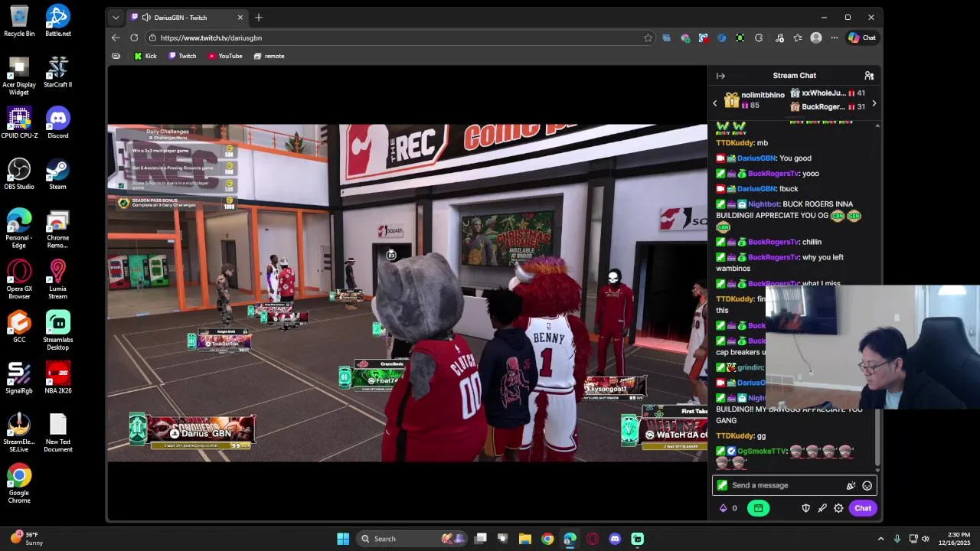Image resolution: width=980 pixels, height=551 pixels.
Task: Open the shield mode icon in chat
Action: point(805,508)
